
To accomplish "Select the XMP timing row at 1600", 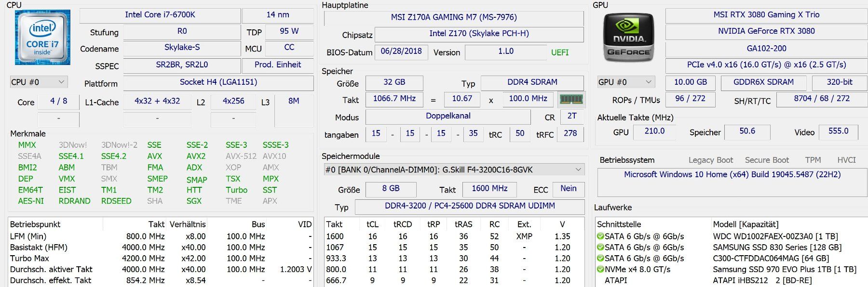I will tap(454, 236).
